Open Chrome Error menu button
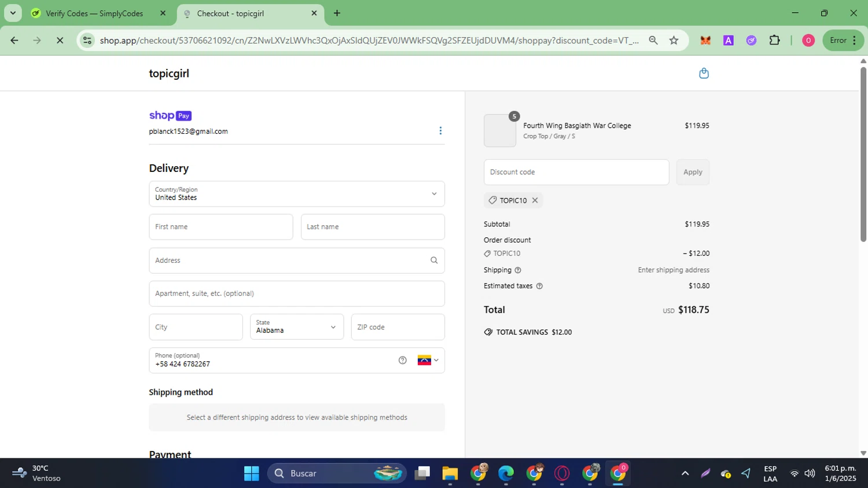Image resolution: width=868 pixels, height=488 pixels. coord(843,41)
